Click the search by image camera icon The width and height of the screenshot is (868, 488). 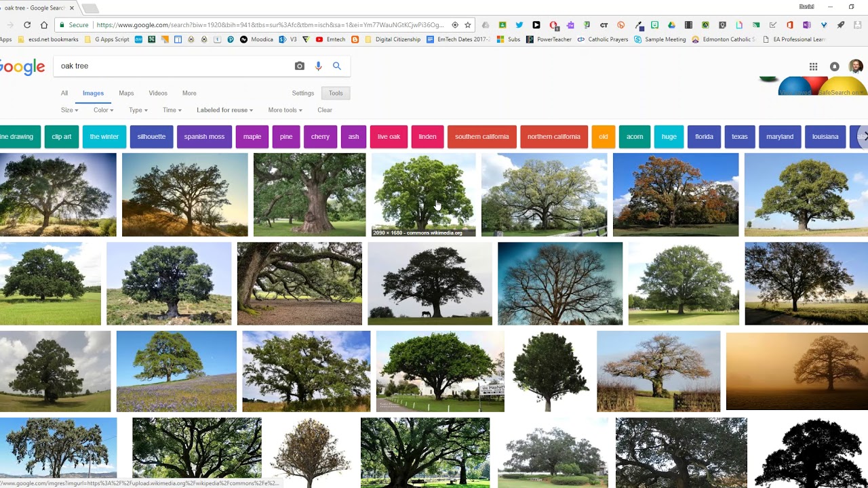click(x=299, y=66)
